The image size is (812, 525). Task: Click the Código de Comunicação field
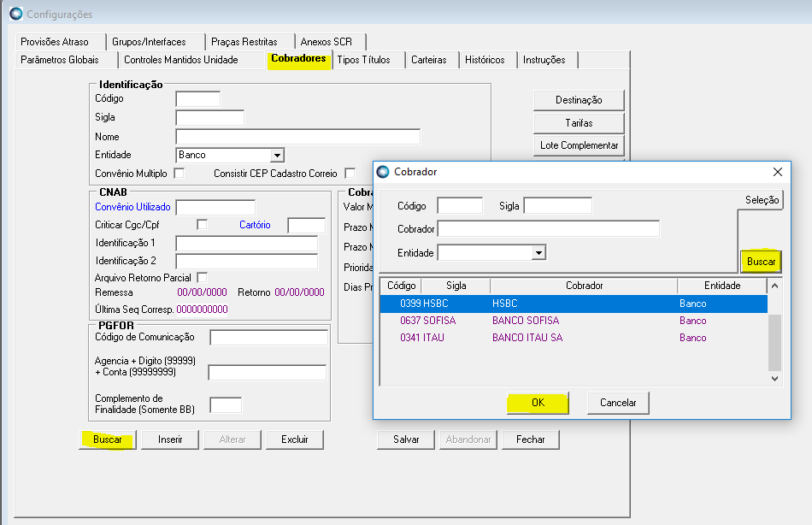(x=268, y=338)
